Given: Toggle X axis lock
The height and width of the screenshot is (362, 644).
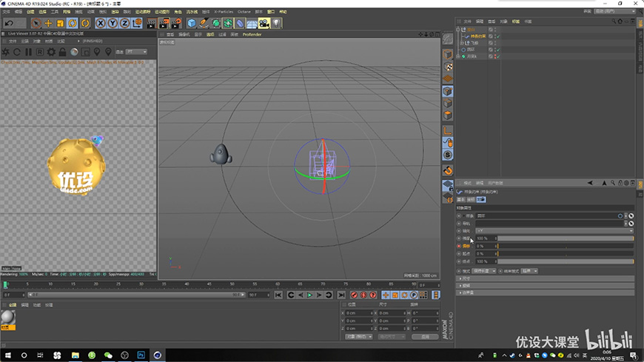Looking at the screenshot, I should 100,24.
